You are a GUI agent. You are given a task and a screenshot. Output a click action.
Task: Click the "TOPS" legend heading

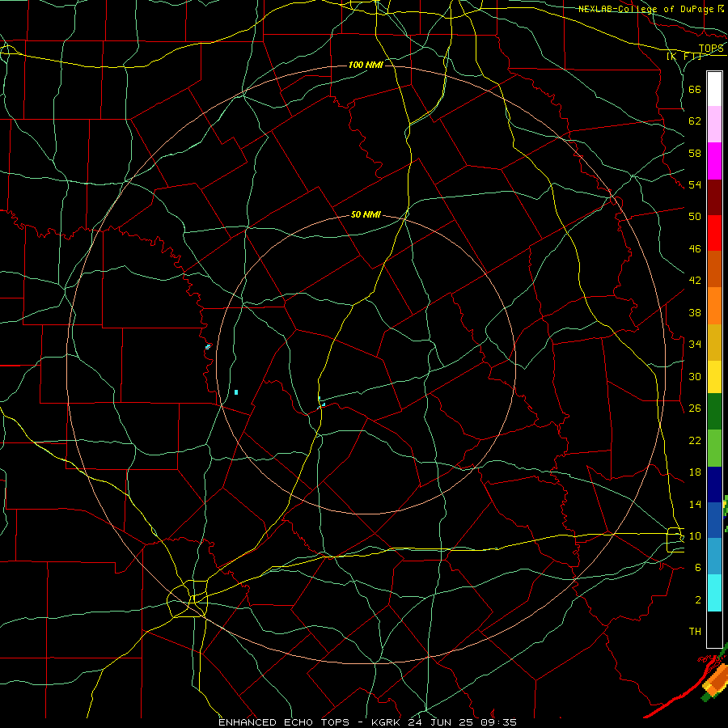click(711, 49)
